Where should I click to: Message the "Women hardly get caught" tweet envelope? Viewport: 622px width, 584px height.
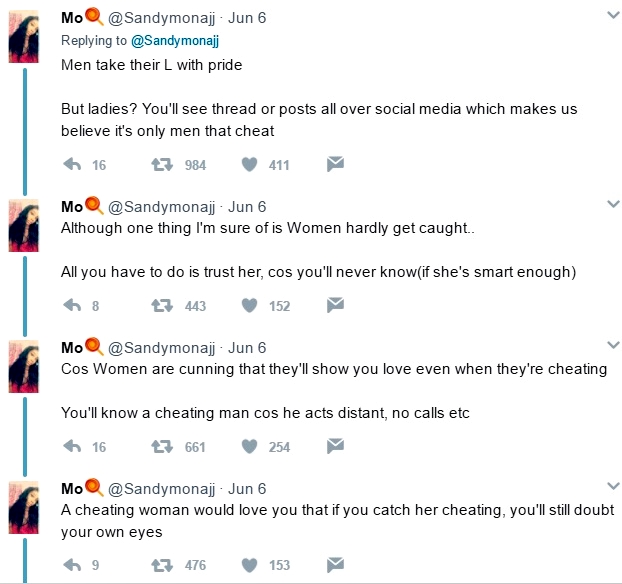pos(336,305)
